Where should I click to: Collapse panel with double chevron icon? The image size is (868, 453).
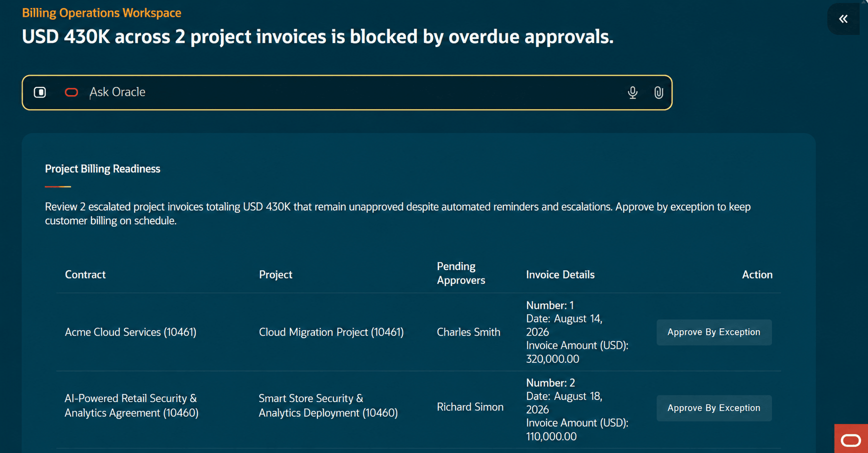[x=843, y=19]
